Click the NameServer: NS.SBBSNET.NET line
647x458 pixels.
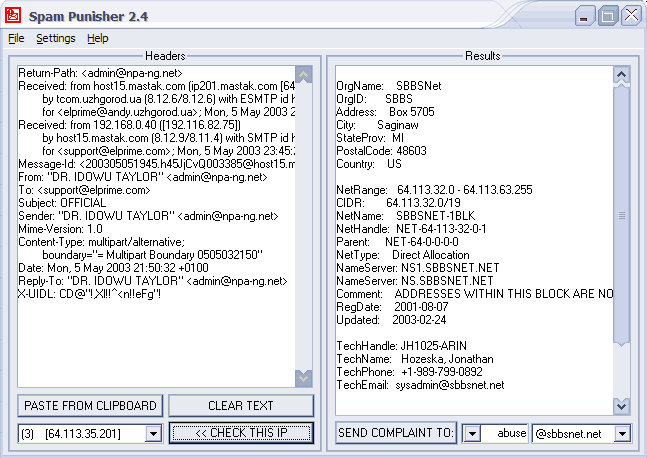pos(415,281)
